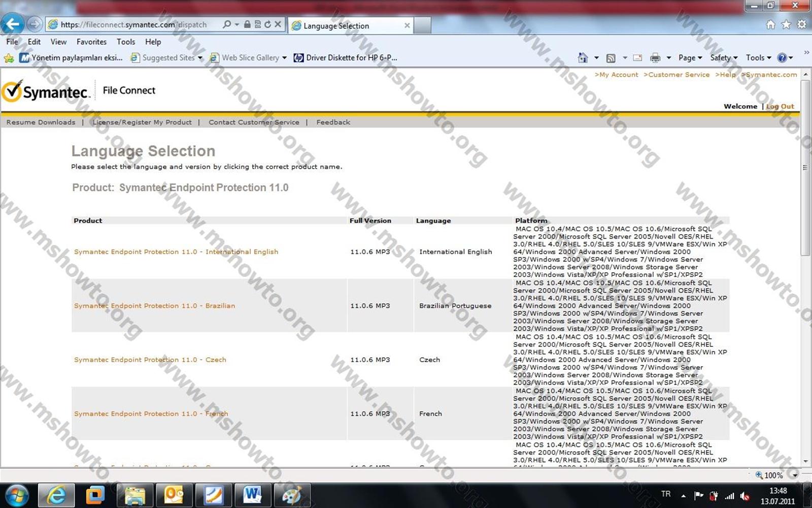Screen dimensions: 812x508
Task: Open Microsoft Word from the taskbar
Action: [x=252, y=495]
